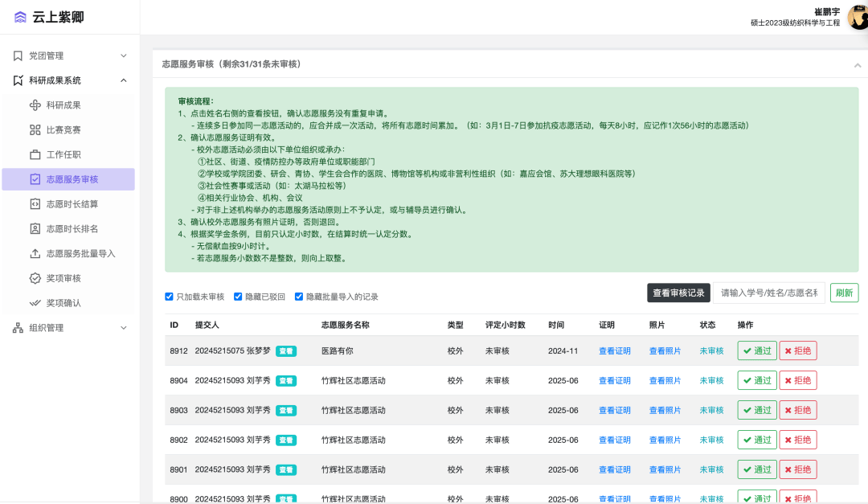Click the 云上紫卿 logo icon
The image size is (868, 504).
click(20, 17)
